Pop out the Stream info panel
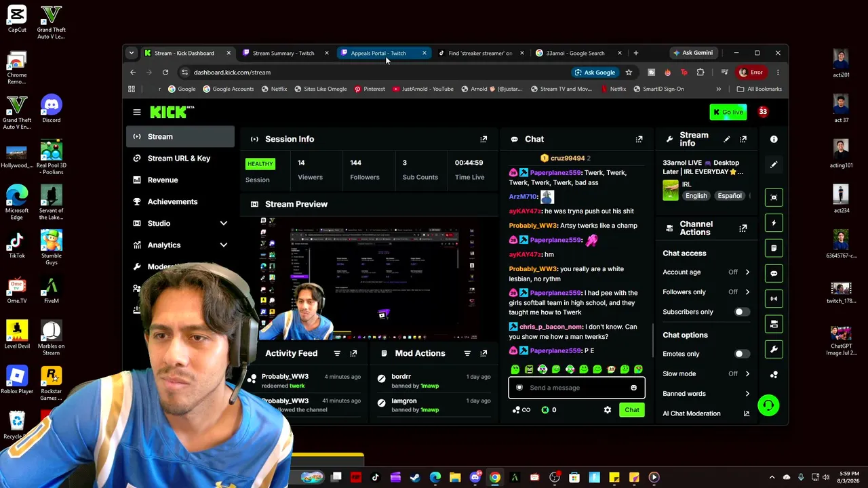Image resolution: width=868 pixels, height=488 pixels. (743, 139)
